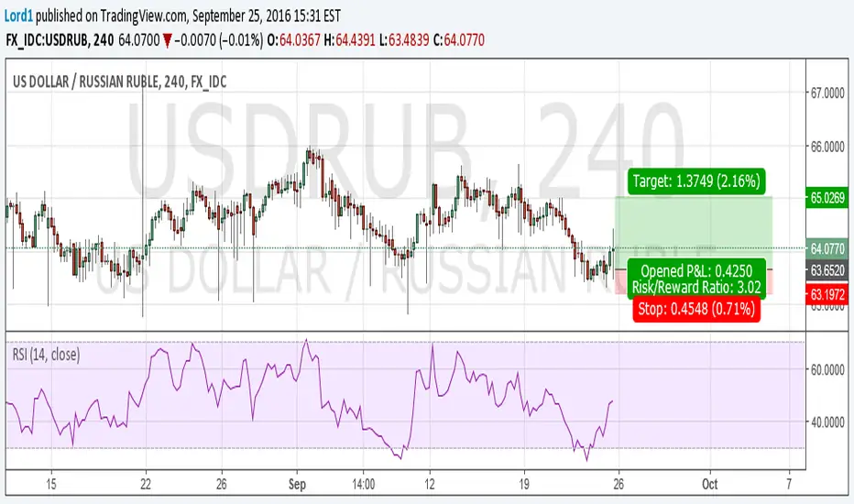Click the H:64.4391 high value

pyautogui.click(x=349, y=39)
